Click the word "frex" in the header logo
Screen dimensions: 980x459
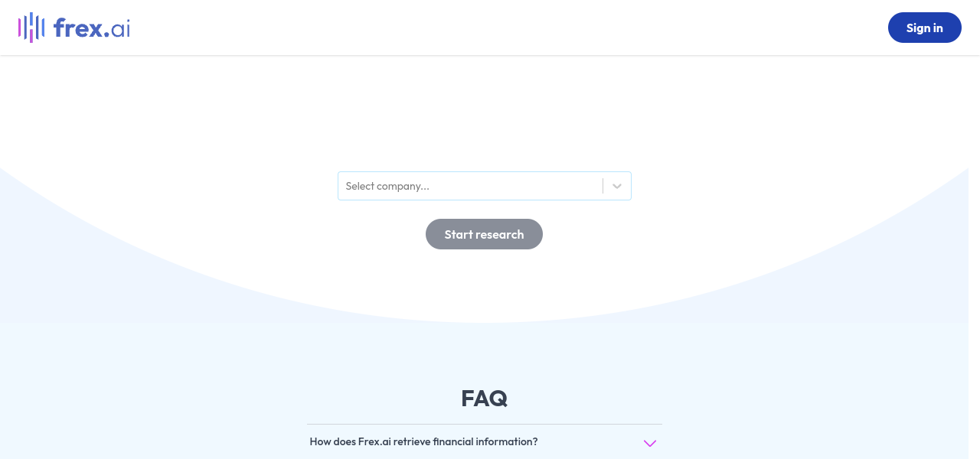point(77,28)
